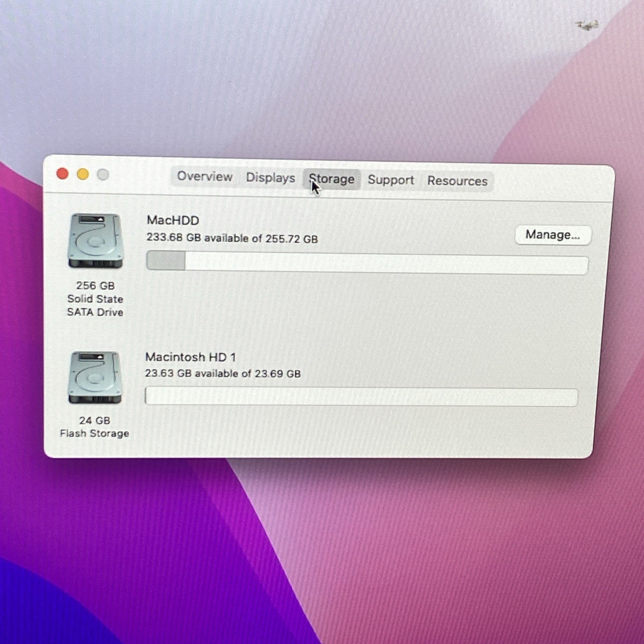This screenshot has height=644, width=644.
Task: Click the Macintosh HD 1 drive icon
Action: (95, 378)
